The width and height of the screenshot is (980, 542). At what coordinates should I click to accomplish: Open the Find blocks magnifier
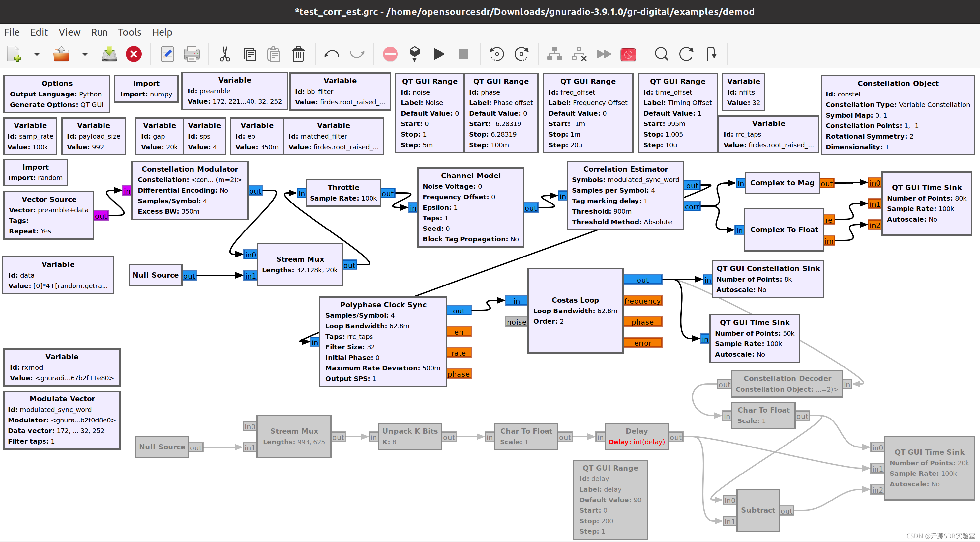661,54
